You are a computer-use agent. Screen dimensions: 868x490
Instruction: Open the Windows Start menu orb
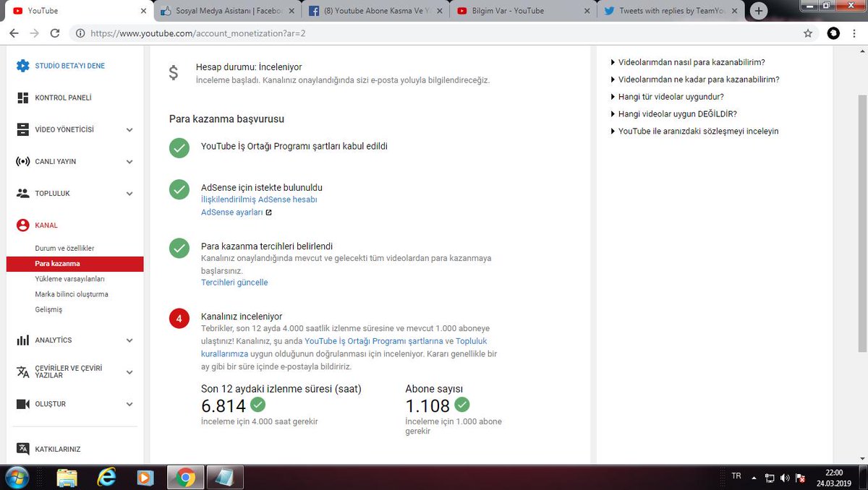[16, 477]
